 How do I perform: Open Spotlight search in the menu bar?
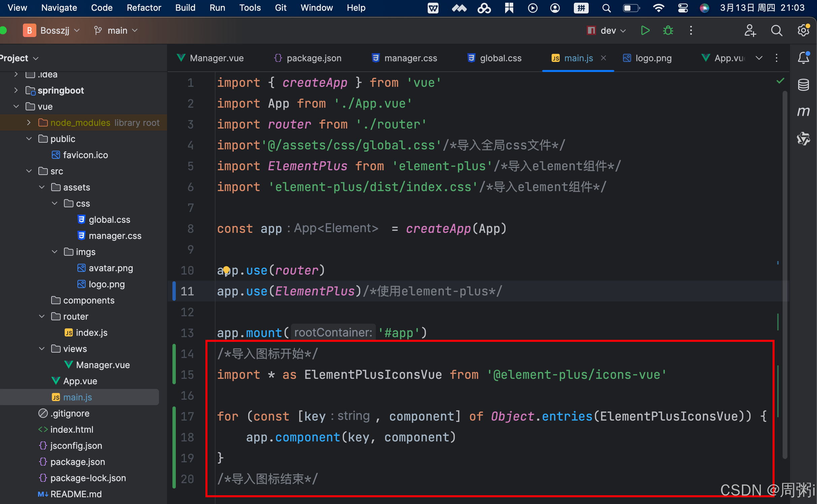[606, 8]
